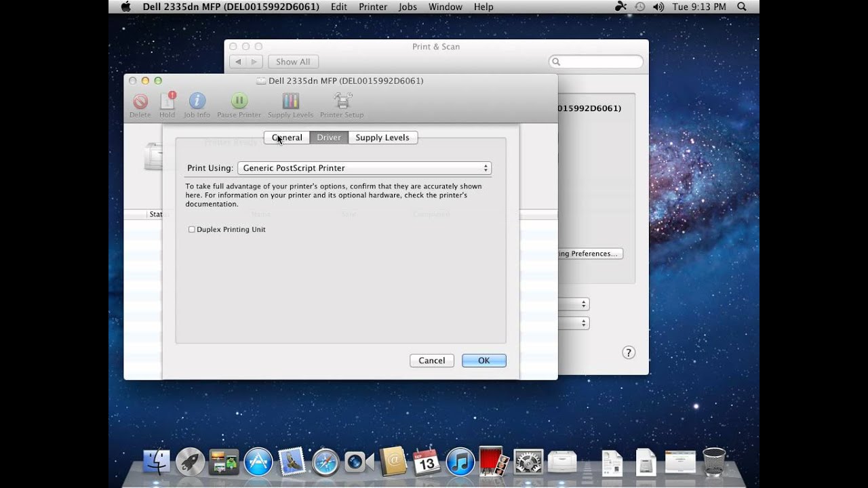
Task: Click the Print & Scan search field
Action: [x=596, y=62]
